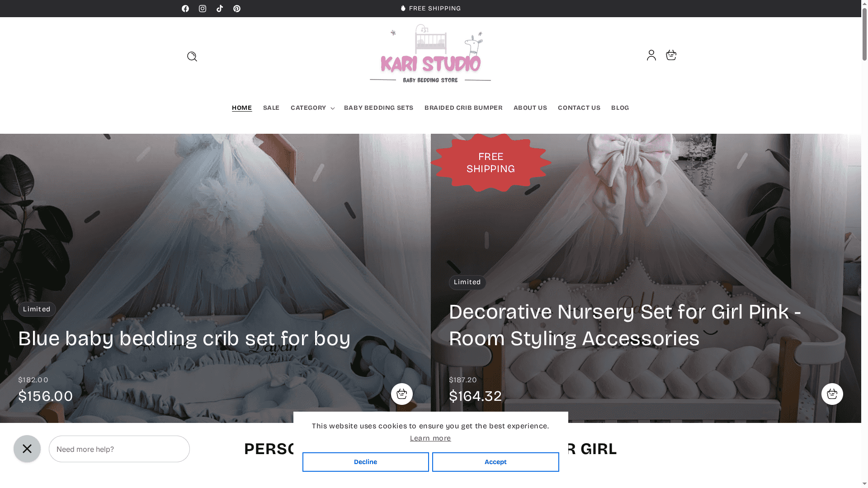Screen dimensions: 868x488
Task: Open the Pinterest social icon
Action: tap(237, 8)
